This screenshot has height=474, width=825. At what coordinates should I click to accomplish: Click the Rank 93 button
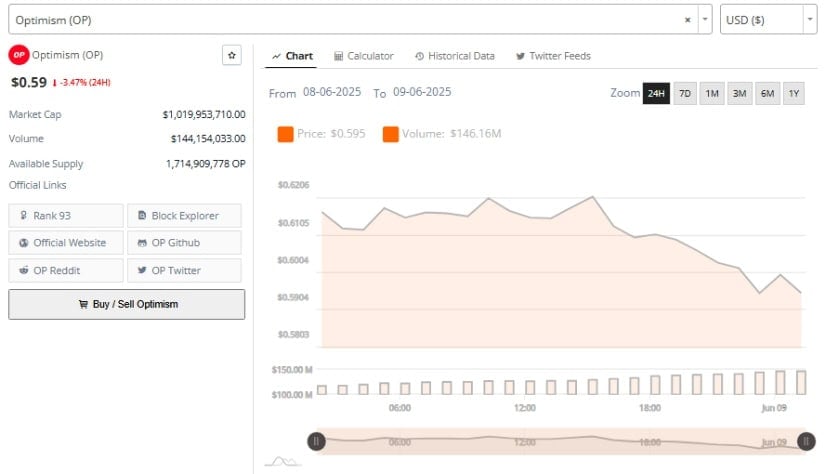click(66, 216)
